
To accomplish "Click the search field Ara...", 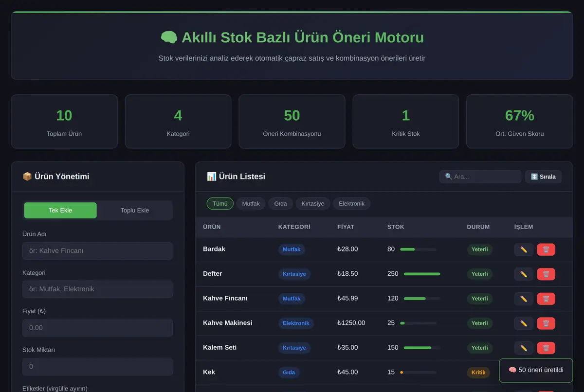I will (480, 177).
